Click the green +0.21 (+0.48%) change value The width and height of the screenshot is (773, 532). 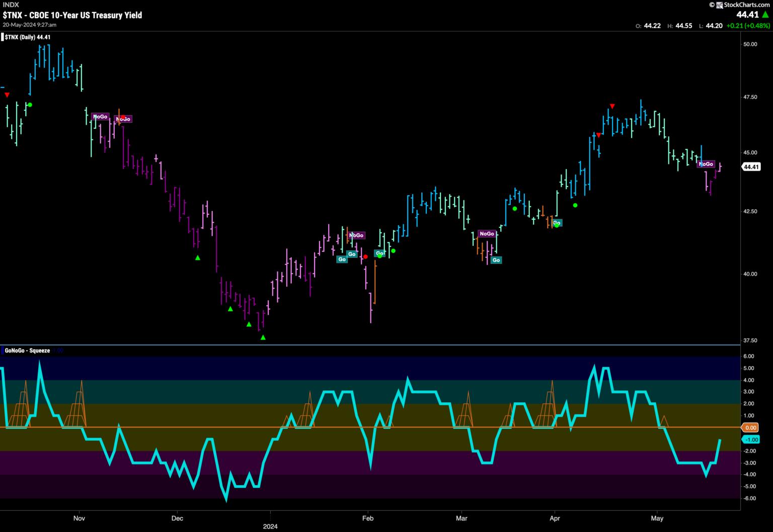point(748,26)
